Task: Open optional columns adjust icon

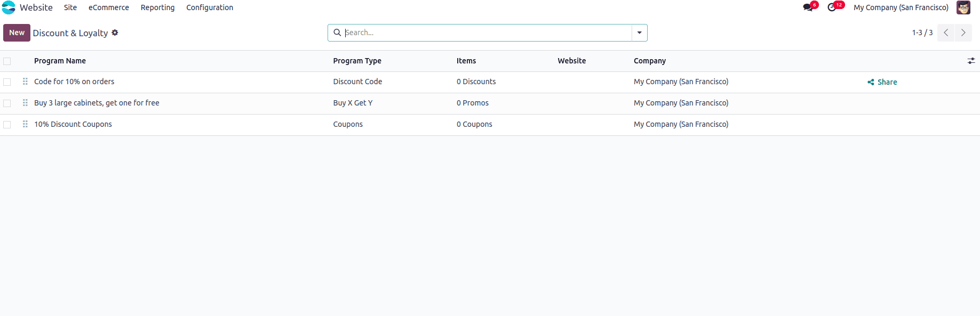Action: click(971, 61)
